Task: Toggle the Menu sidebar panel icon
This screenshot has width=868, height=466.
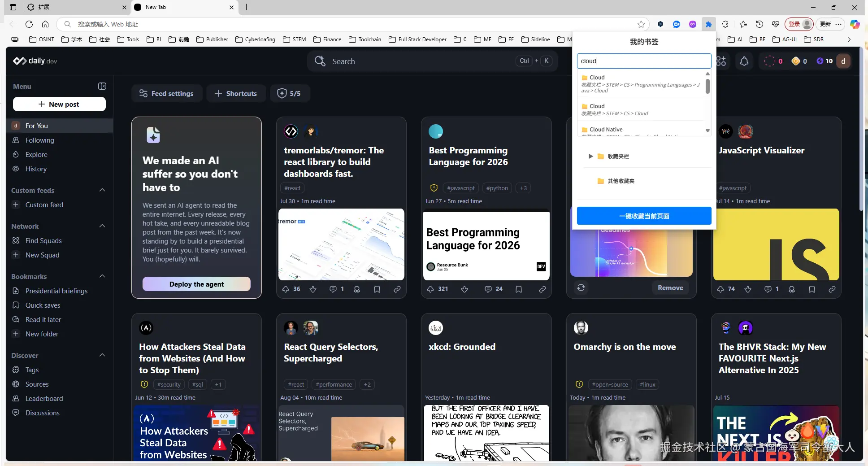Action: click(102, 86)
